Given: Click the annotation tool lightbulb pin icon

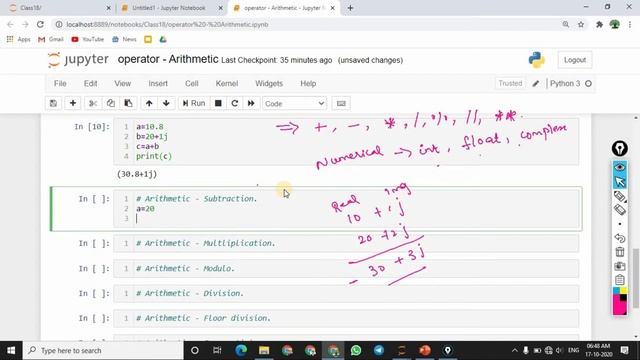Looking at the screenshot, I should 620,149.
